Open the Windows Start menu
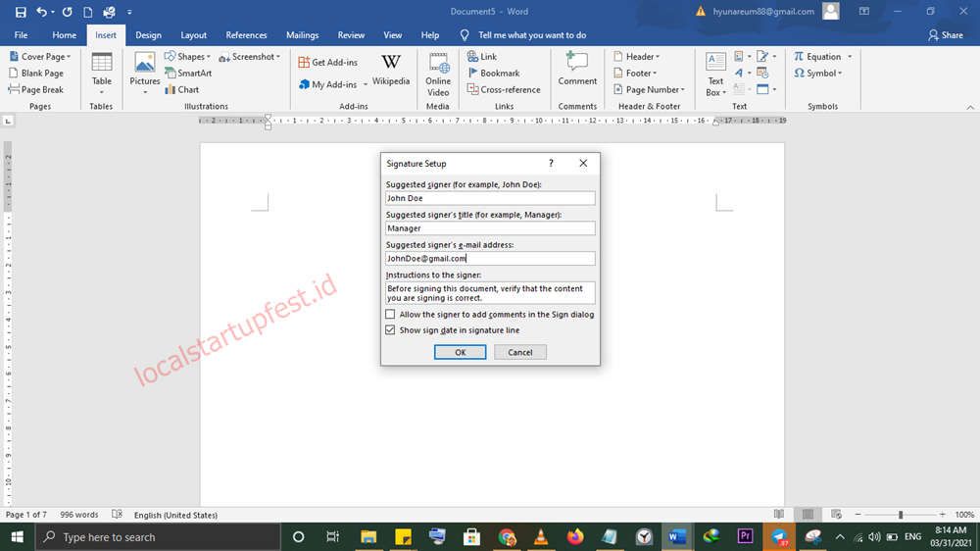Screen dimensions: 980x551 pos(17,536)
